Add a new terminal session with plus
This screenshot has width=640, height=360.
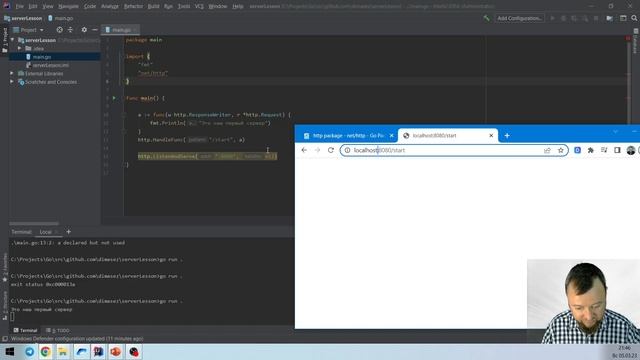click(x=69, y=232)
